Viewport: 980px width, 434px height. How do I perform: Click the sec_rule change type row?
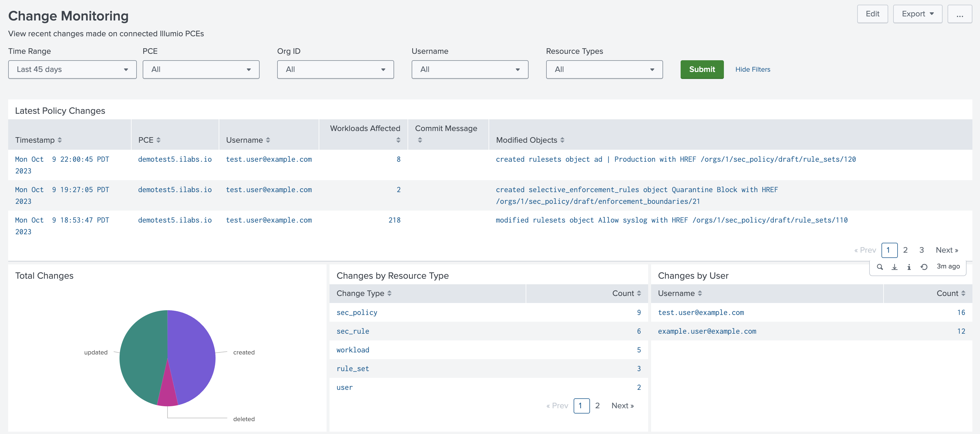[x=489, y=331]
